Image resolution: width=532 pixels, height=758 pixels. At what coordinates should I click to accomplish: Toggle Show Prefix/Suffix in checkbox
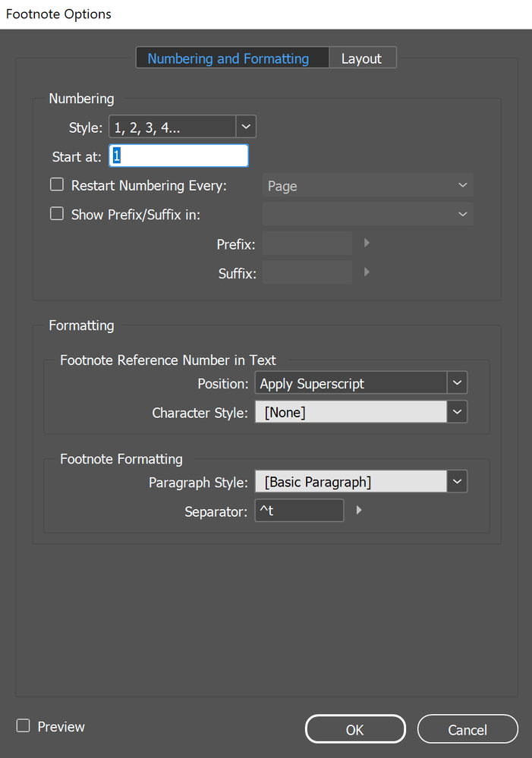57,214
